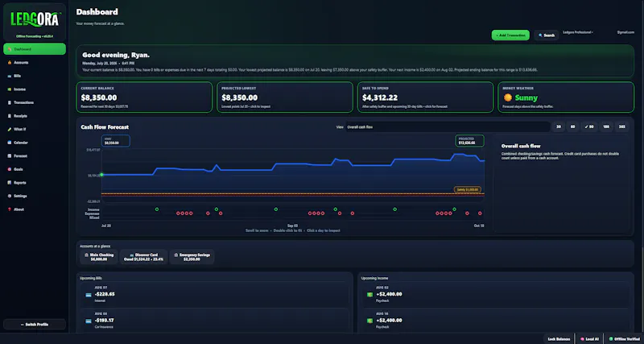Click the About question mark icon
Screen dimensions: 644x344
pos(9,209)
